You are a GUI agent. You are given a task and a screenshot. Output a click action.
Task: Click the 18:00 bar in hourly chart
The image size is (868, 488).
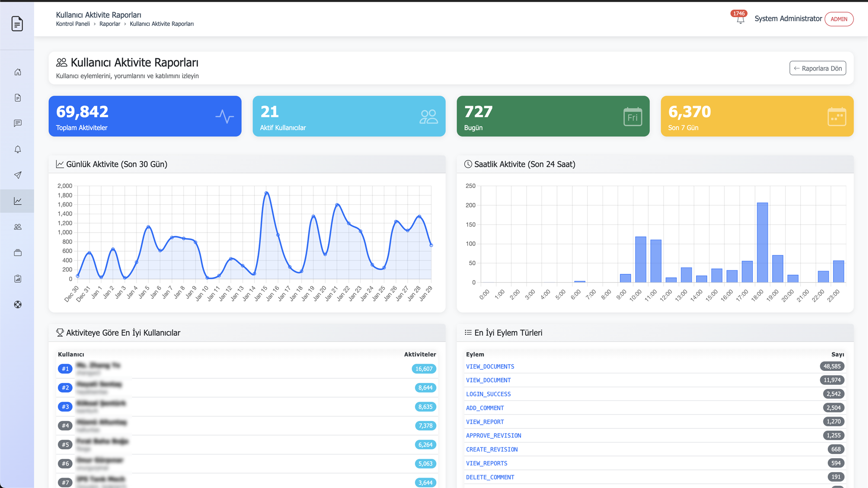pyautogui.click(x=762, y=243)
